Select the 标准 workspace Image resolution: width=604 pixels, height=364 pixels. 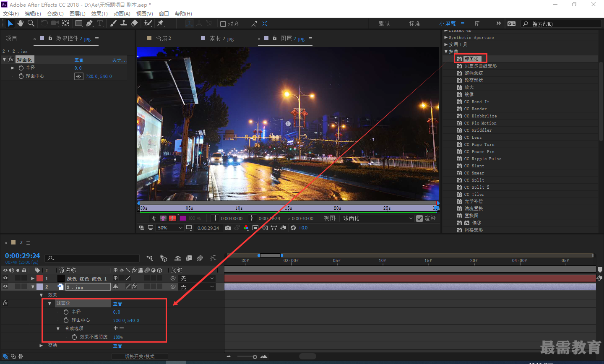[414, 23]
